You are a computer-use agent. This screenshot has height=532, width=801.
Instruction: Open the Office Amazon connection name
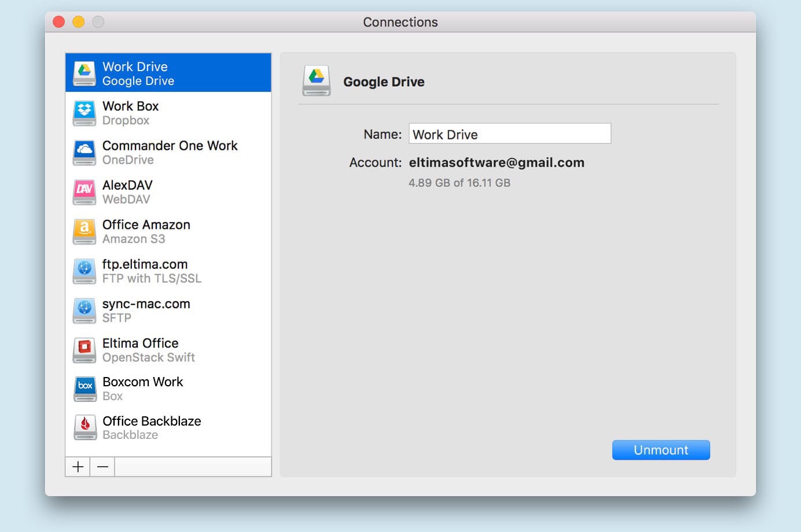click(x=146, y=224)
